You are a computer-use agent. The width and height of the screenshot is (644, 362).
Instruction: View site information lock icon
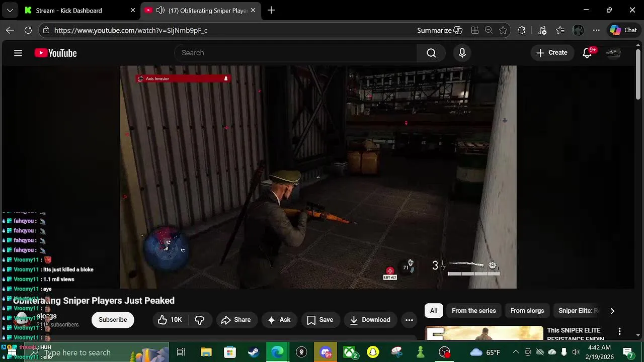tap(46, 30)
